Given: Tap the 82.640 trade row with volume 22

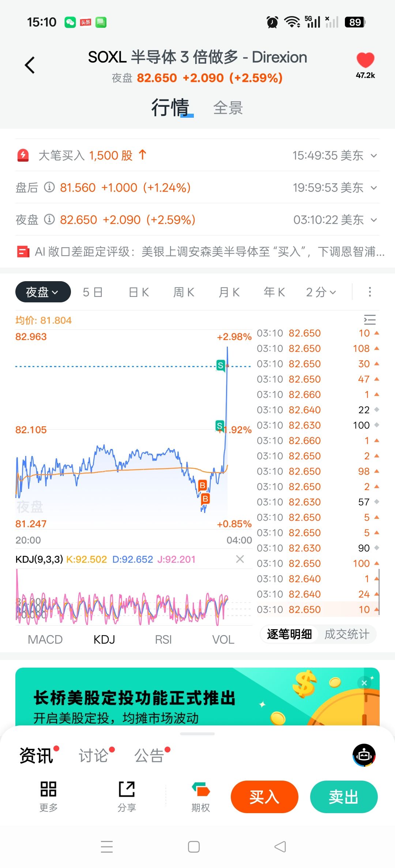Looking at the screenshot, I should [x=318, y=410].
